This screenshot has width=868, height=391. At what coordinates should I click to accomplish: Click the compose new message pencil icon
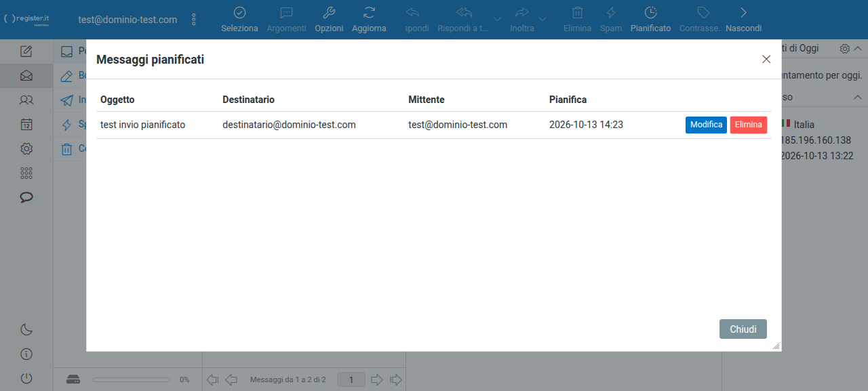click(26, 52)
